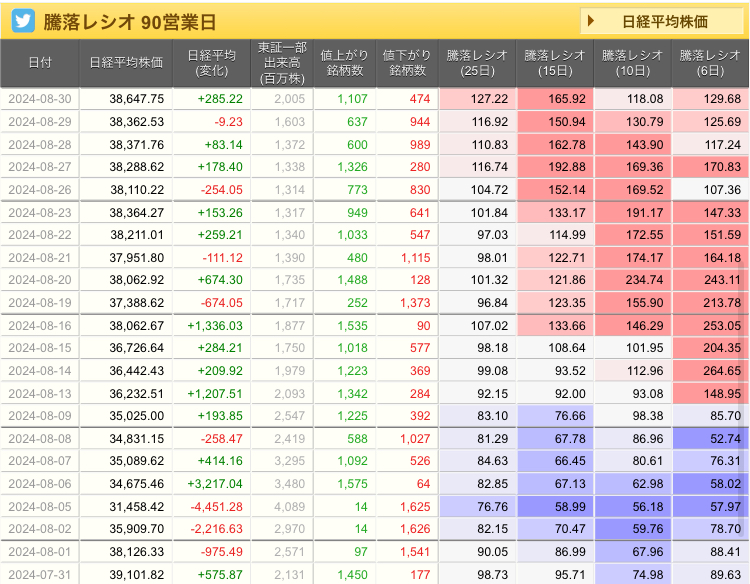
Task: Click the volume value 4,089
Action: tap(289, 507)
